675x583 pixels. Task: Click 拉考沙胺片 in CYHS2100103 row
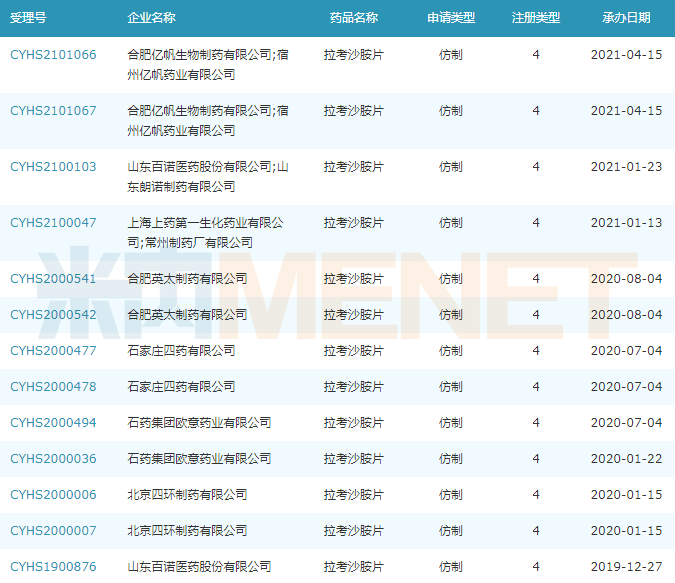[354, 167]
